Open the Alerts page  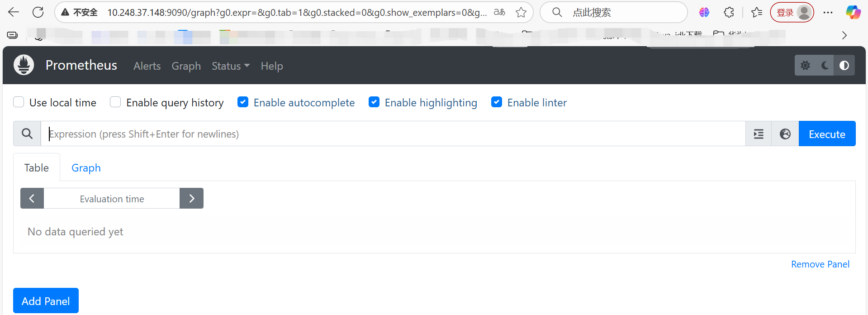point(147,66)
